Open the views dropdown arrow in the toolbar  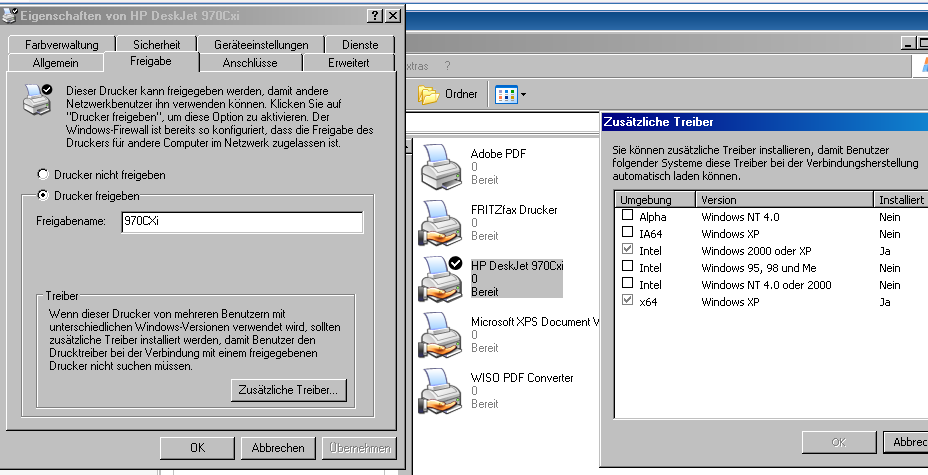point(523,95)
